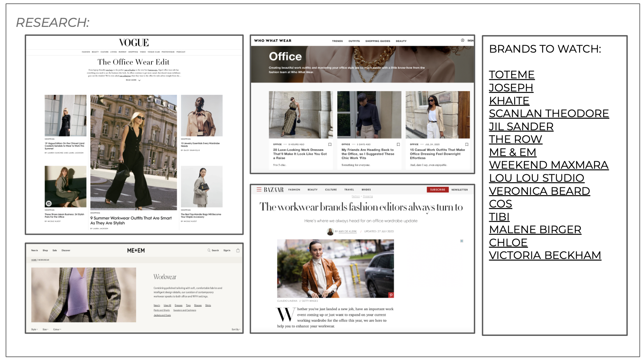Open the KHAITE brand link
The image size is (644, 362).
(509, 101)
